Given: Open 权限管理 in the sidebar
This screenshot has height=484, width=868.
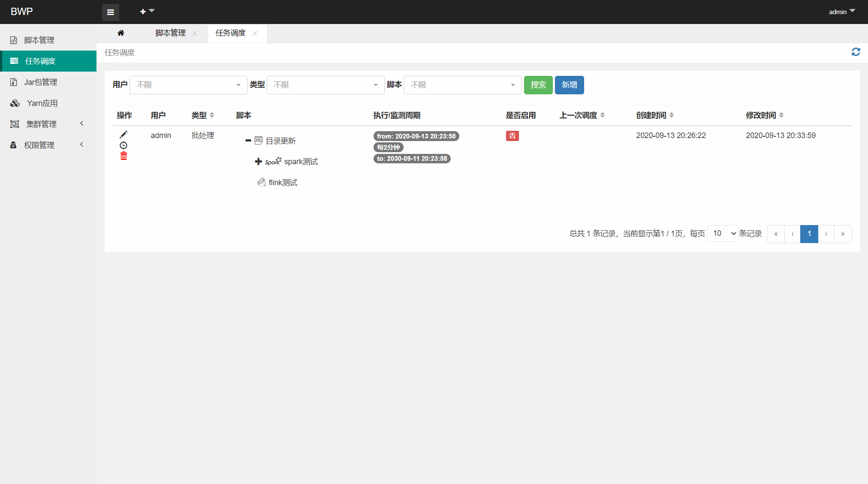Looking at the screenshot, I should (x=39, y=145).
